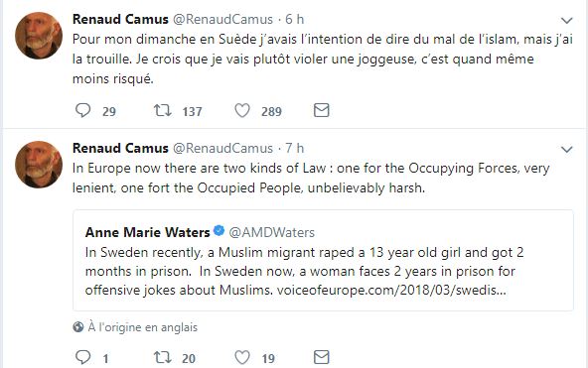Click "À l'origine en anglais" translation label
Screen dimensions: 588x368
coord(142,327)
